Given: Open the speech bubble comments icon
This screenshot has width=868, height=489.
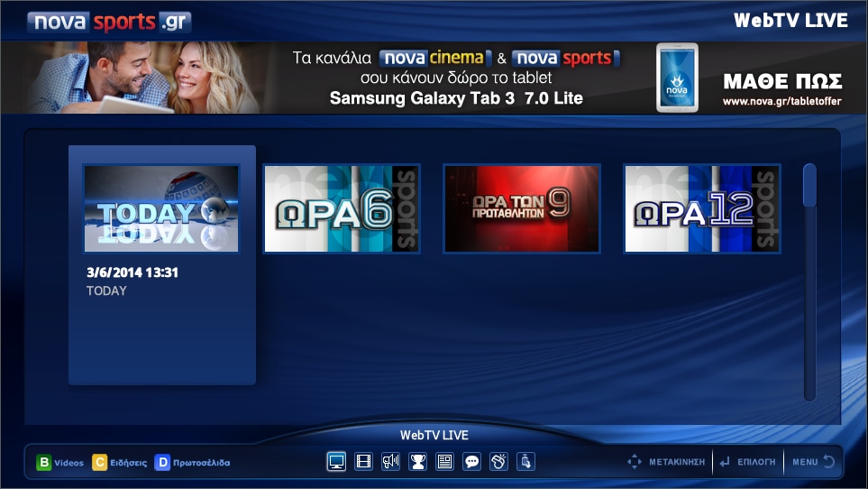Looking at the screenshot, I should pos(471,461).
